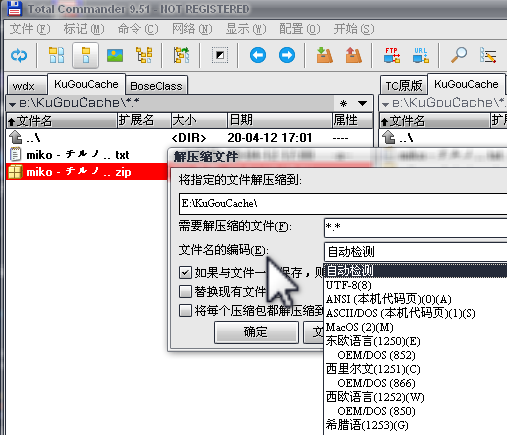Image resolution: width=507 pixels, height=435 pixels.
Task: Click the left panel favorites asterisk button
Action: click(343, 103)
